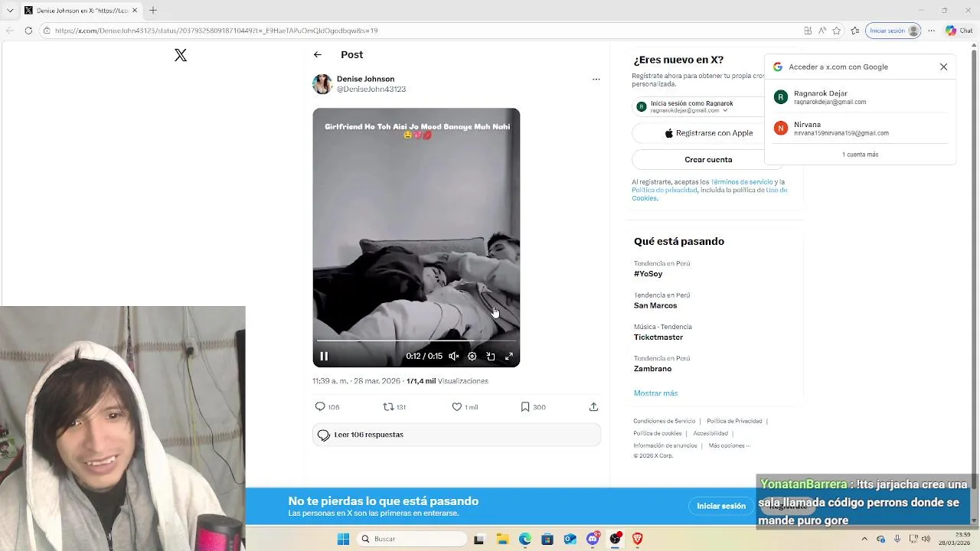Close the Denise Johnson en X tab
Viewport: 980px width, 551px height.
(135, 11)
